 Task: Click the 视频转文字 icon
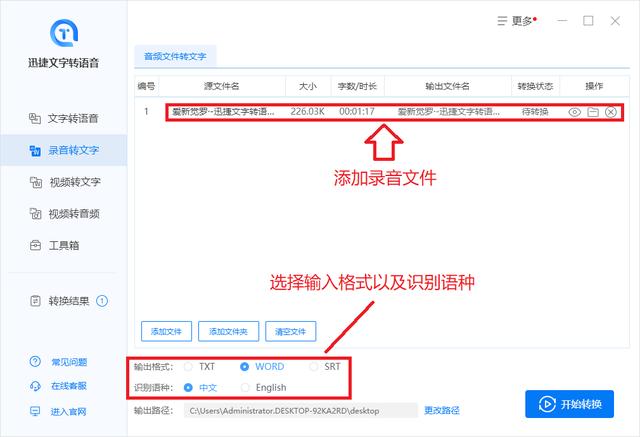36,182
